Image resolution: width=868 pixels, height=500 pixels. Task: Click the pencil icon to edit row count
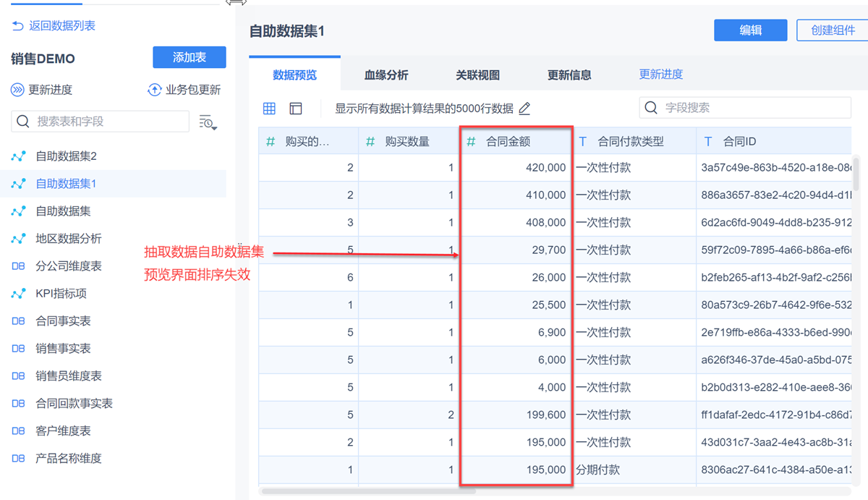(x=525, y=109)
